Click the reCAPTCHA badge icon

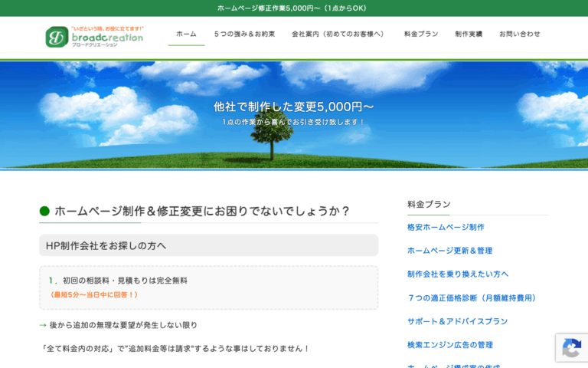pyautogui.click(x=571, y=348)
